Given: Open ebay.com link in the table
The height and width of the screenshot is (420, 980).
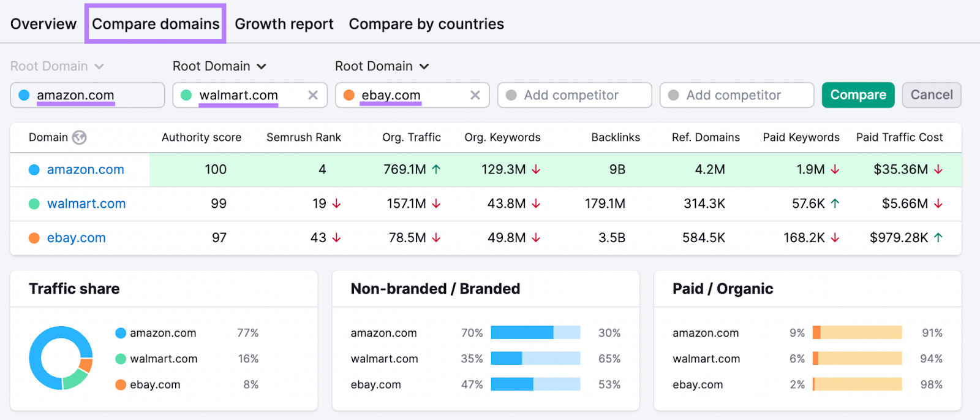Looking at the screenshot, I should pyautogui.click(x=77, y=238).
